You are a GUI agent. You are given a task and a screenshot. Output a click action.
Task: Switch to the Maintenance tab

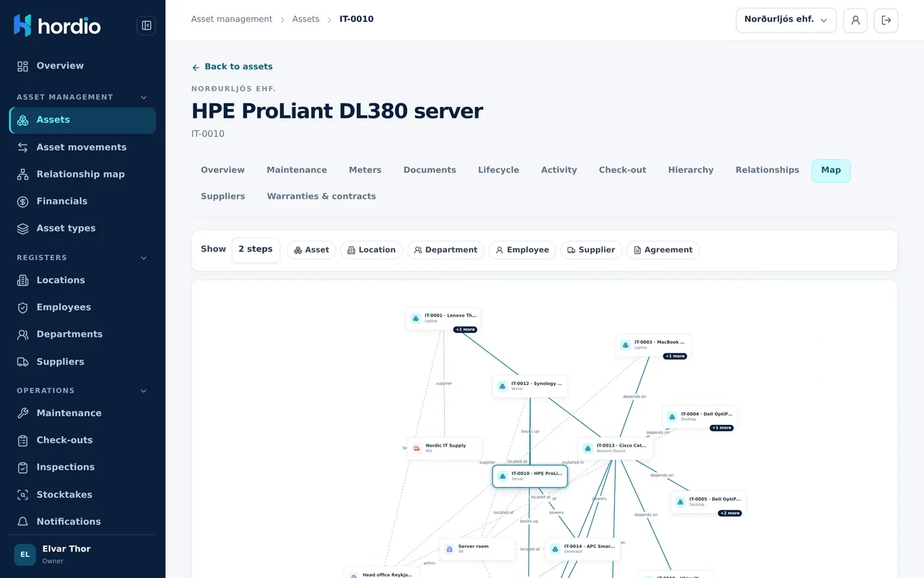click(297, 171)
